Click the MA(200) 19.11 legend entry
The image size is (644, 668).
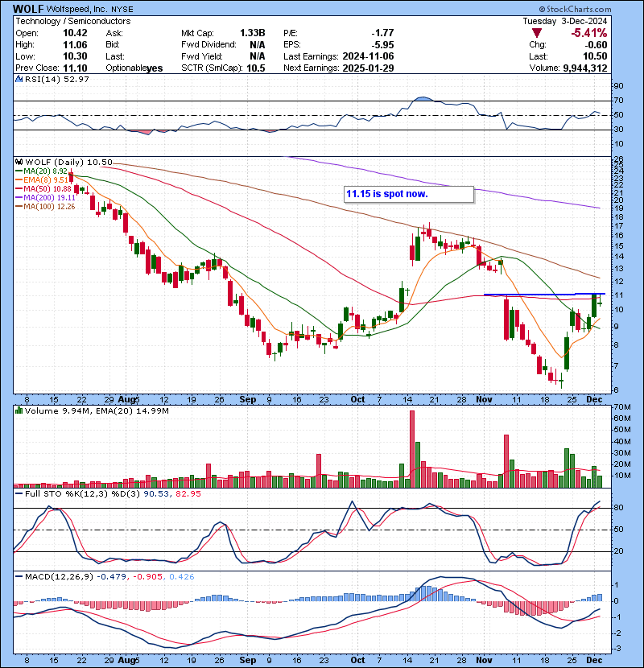coord(45,198)
